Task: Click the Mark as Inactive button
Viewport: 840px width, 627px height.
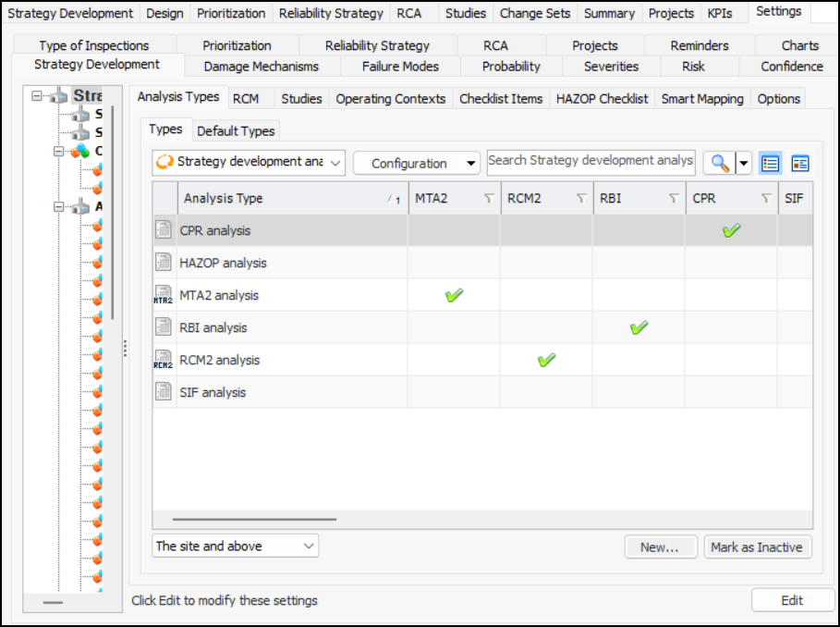Action: click(756, 547)
